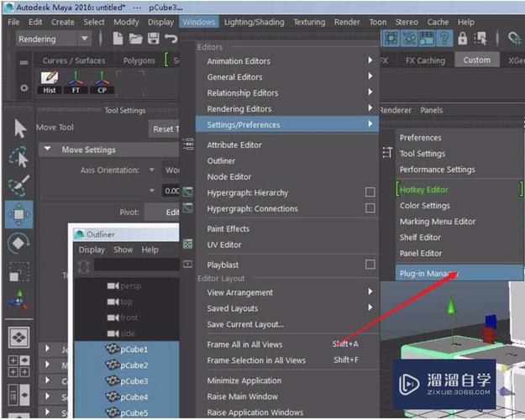525x420 pixels.
Task: Activate the Move tool icon
Action: coord(19,214)
